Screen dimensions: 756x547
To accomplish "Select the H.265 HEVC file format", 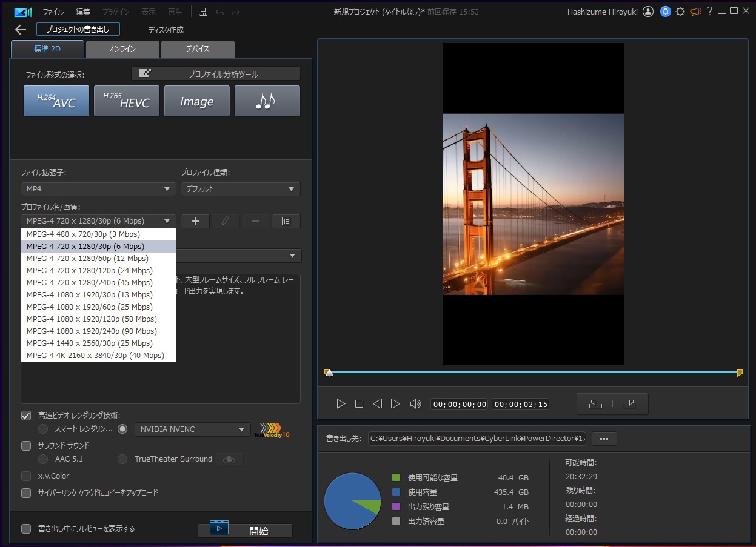I will [x=126, y=101].
